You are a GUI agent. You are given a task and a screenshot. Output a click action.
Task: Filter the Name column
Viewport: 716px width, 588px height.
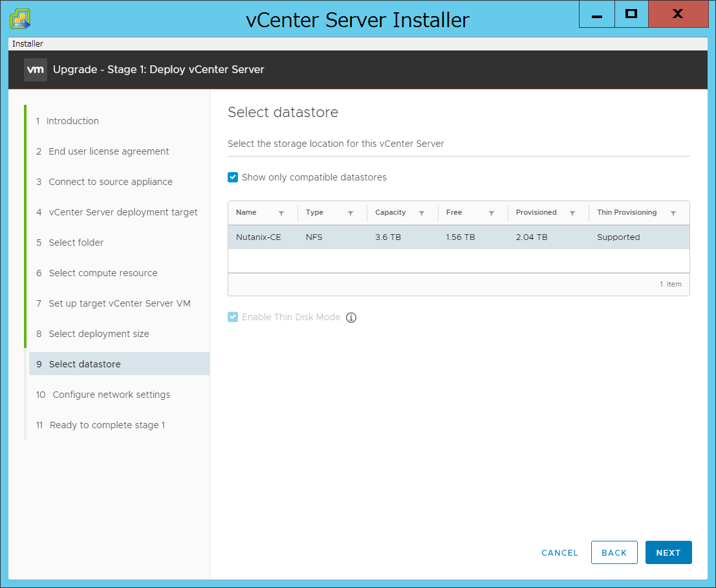click(x=281, y=213)
